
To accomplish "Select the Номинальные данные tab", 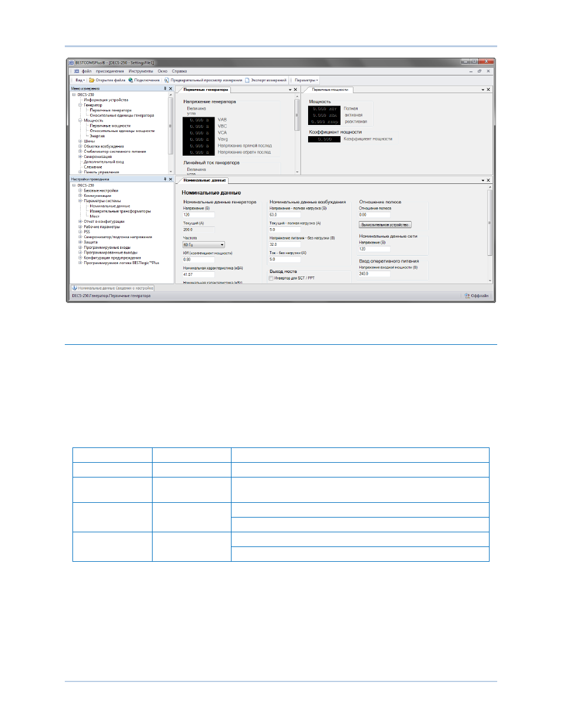I will 204,180.
